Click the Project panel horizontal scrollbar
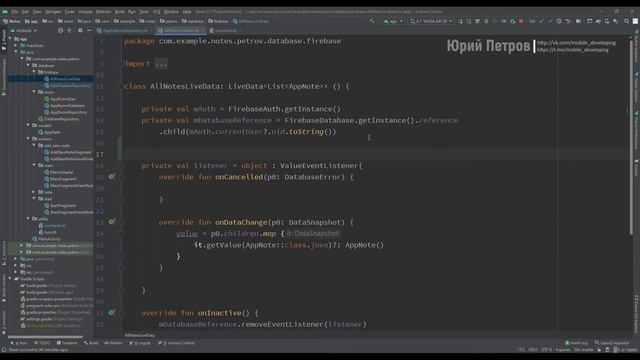The height and width of the screenshot is (360, 640). point(45,337)
